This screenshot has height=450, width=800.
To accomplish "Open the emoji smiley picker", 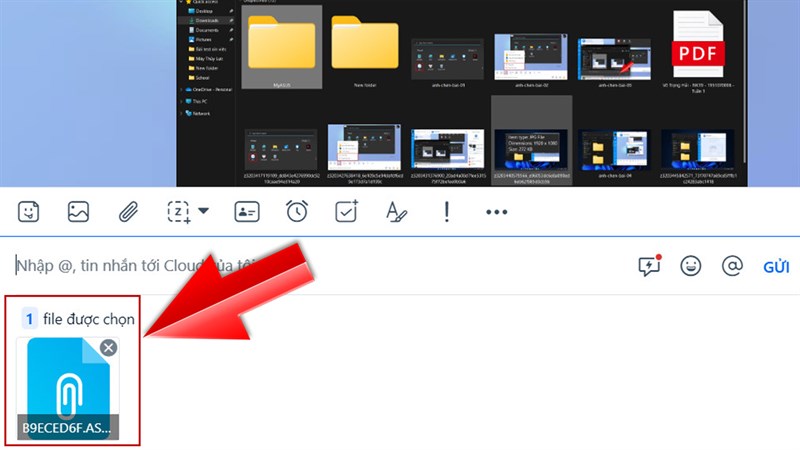I will point(690,266).
